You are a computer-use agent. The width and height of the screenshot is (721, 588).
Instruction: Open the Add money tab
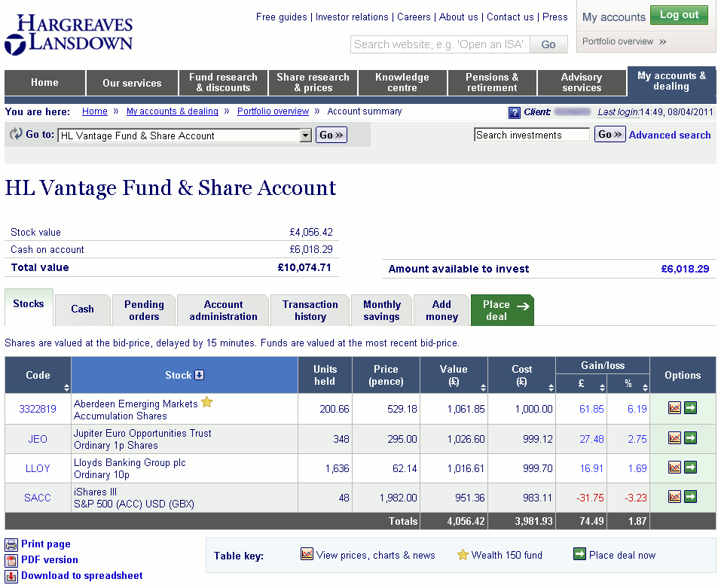point(441,310)
